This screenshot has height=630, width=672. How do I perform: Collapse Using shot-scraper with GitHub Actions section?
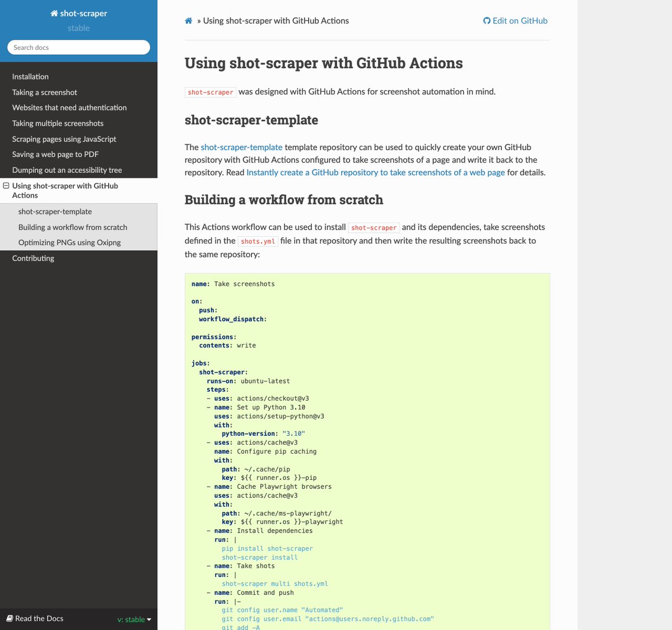(6, 186)
